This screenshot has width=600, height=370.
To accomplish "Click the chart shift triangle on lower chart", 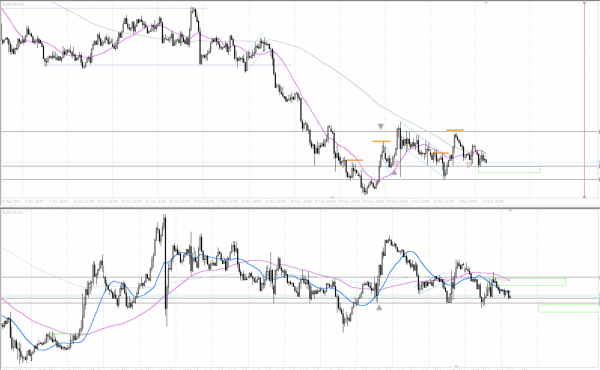I will tap(510, 210).
